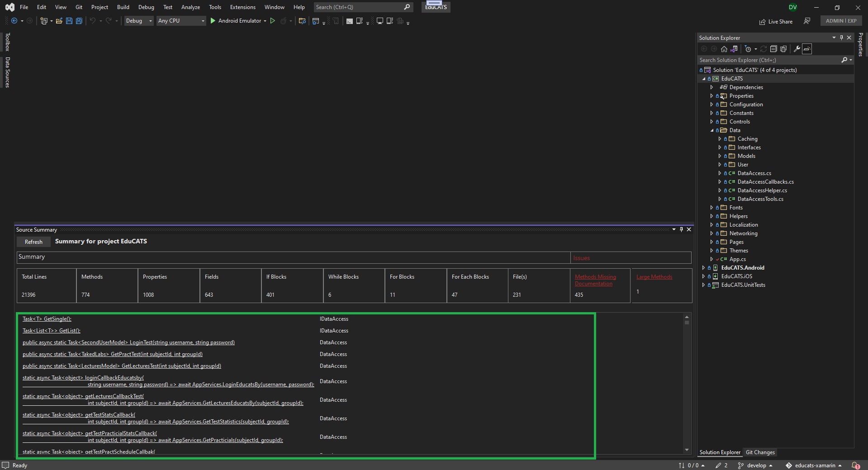Image resolution: width=868 pixels, height=470 pixels.
Task: Open Solution Explorer properties wrench icon
Action: click(x=797, y=49)
